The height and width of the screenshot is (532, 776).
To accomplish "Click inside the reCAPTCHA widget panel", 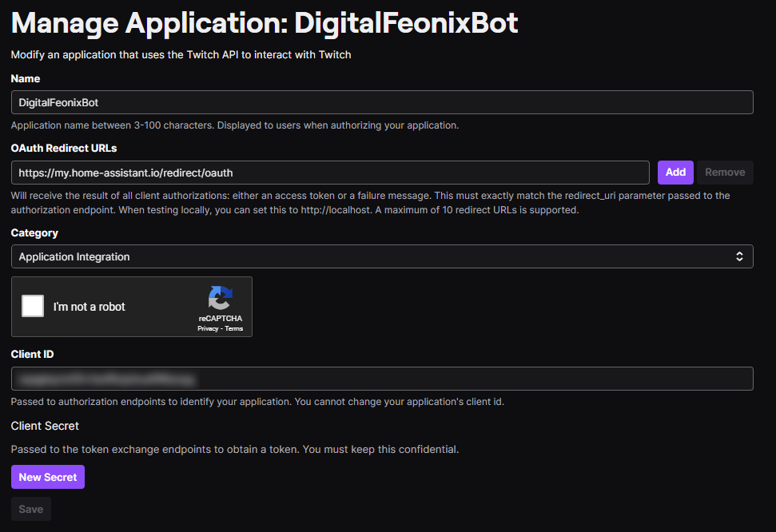I will (132, 307).
